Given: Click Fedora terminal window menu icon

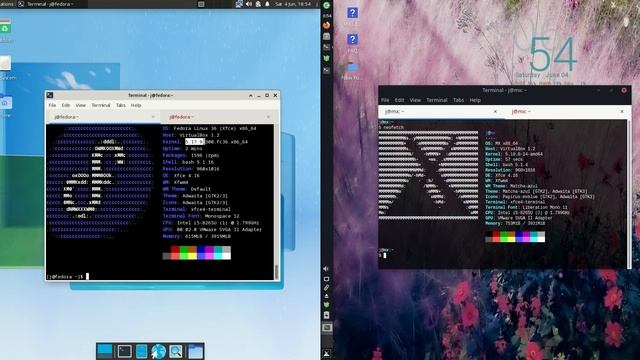Looking at the screenshot, I should [x=50, y=95].
